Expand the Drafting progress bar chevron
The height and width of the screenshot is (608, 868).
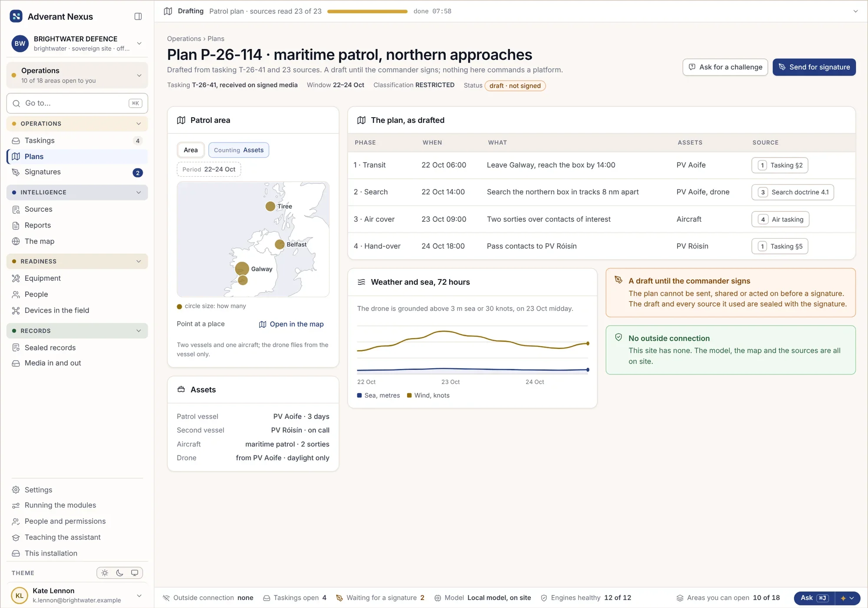(855, 11)
